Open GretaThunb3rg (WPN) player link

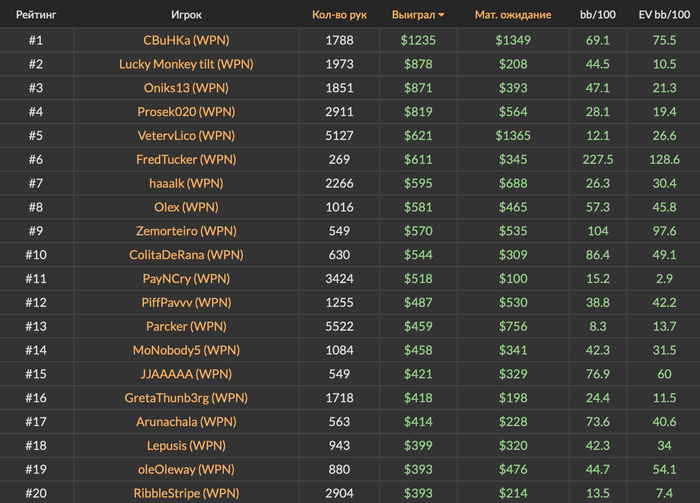click(186, 398)
